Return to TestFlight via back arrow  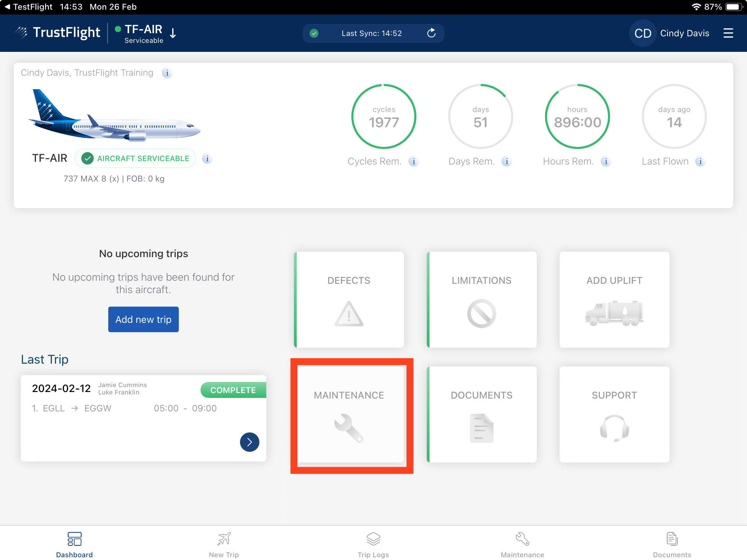click(28, 7)
